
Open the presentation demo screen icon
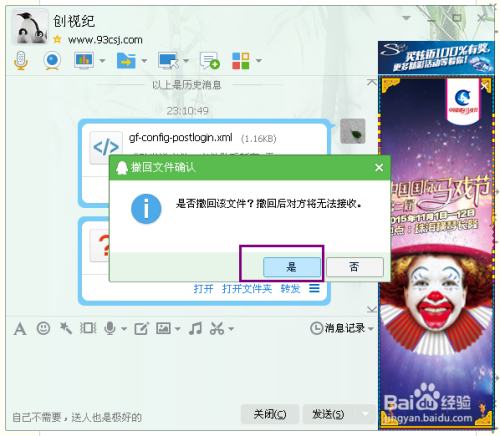[x=84, y=61]
